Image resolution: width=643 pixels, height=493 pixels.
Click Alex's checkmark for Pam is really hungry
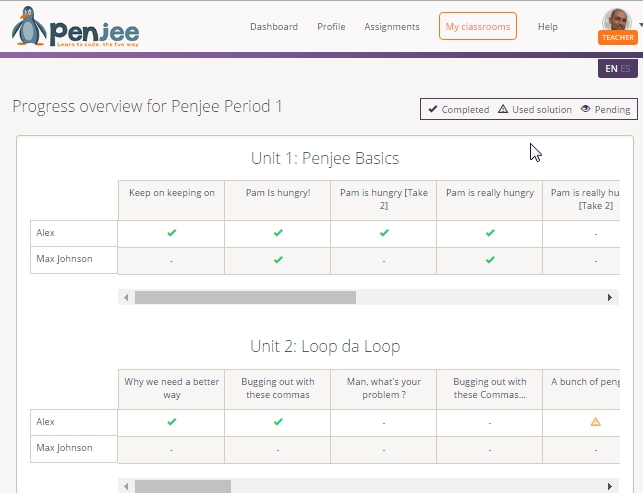(x=490, y=233)
